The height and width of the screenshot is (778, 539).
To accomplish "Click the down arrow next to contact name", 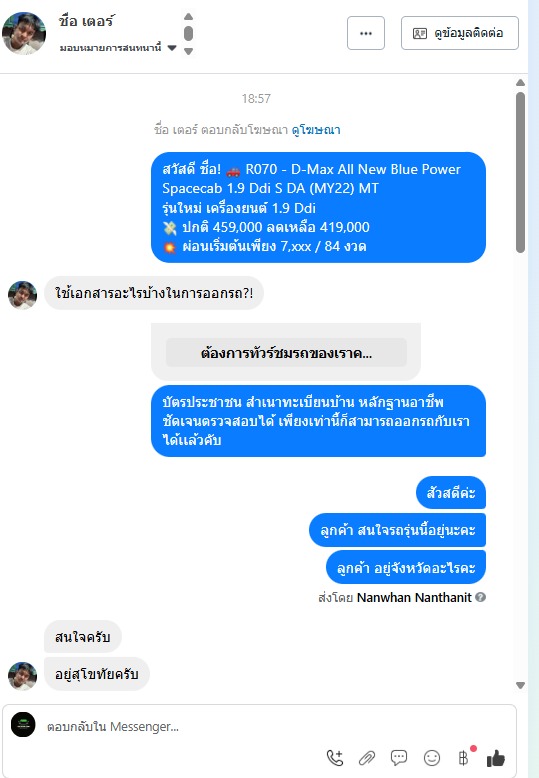I will [x=189, y=51].
